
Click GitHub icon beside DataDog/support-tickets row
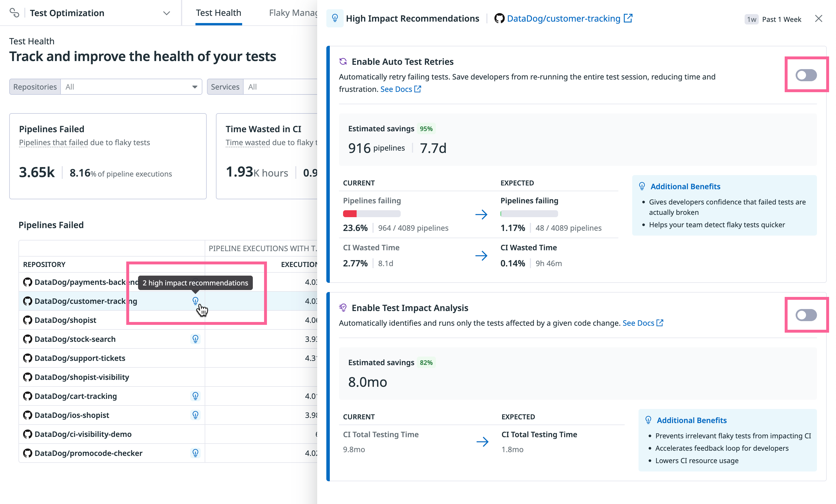click(x=27, y=358)
